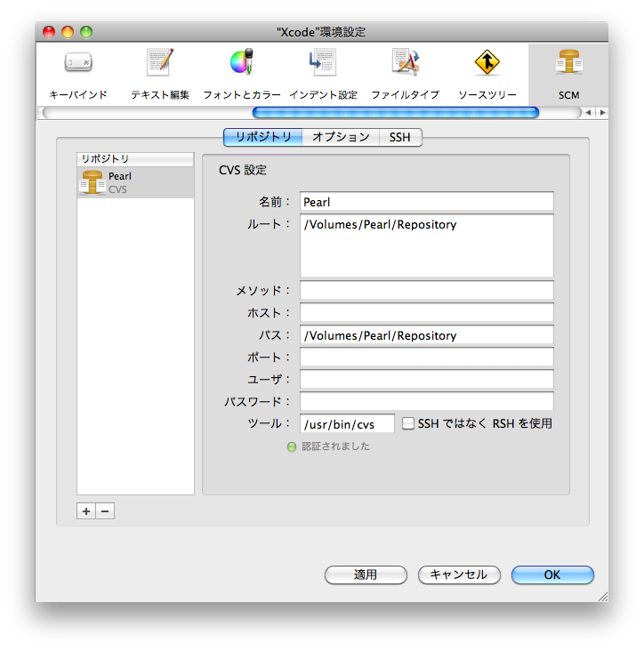The image size is (644, 651).
Task: Click the ポート input field
Action: click(x=426, y=357)
